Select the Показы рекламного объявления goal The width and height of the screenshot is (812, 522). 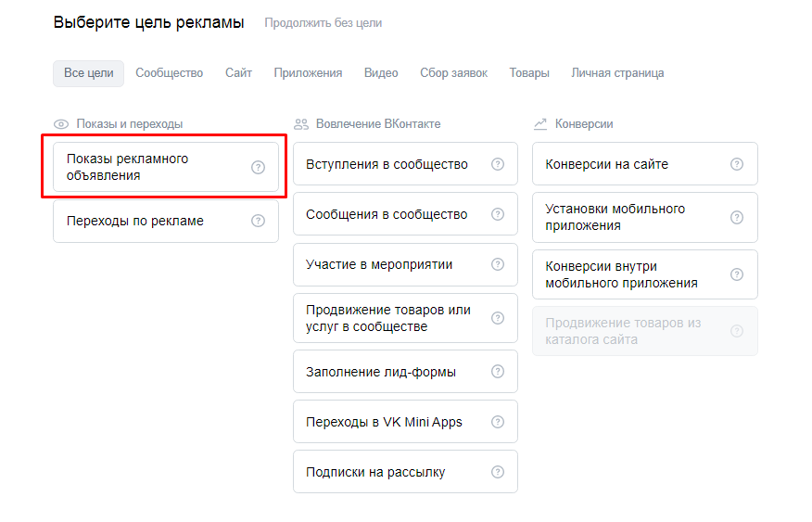pyautogui.click(x=128, y=167)
